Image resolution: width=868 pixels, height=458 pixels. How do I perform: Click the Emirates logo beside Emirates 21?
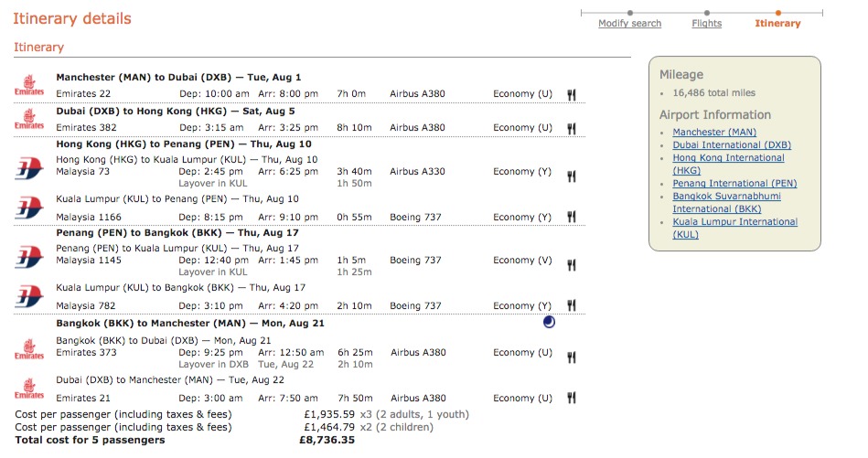click(28, 389)
